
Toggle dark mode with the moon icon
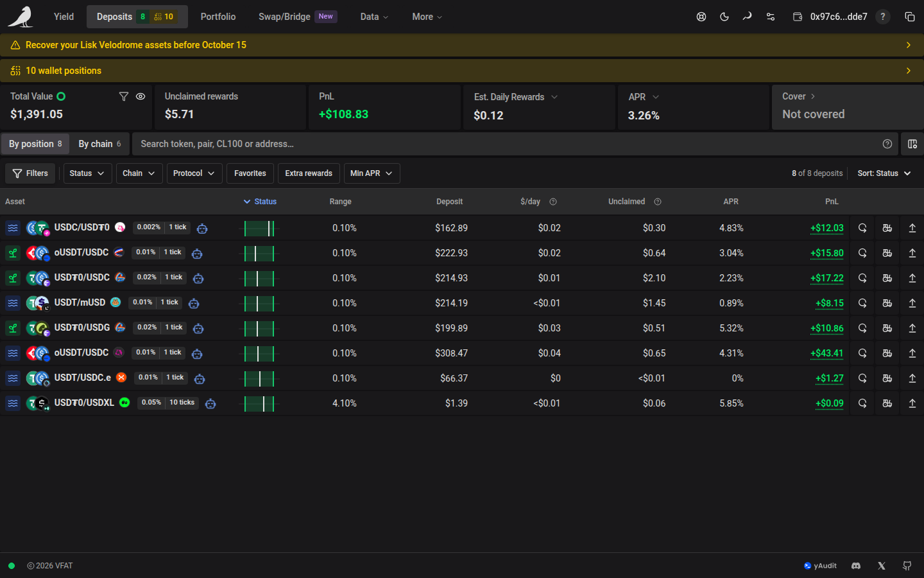tap(724, 17)
